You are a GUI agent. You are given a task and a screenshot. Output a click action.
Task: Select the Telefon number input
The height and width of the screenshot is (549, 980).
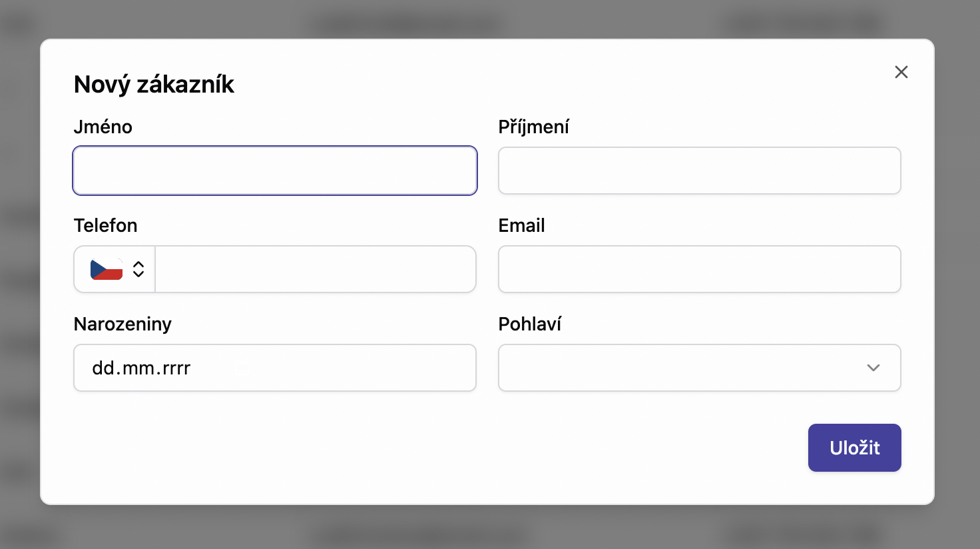click(315, 269)
